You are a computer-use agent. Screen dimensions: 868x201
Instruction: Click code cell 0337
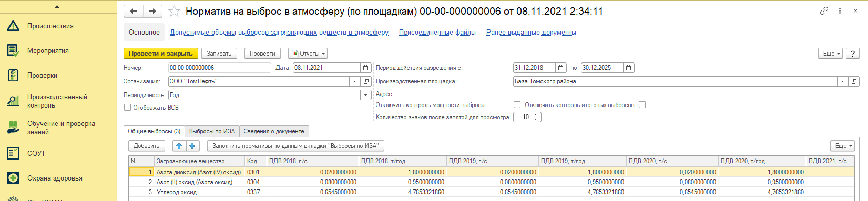pyautogui.click(x=256, y=192)
